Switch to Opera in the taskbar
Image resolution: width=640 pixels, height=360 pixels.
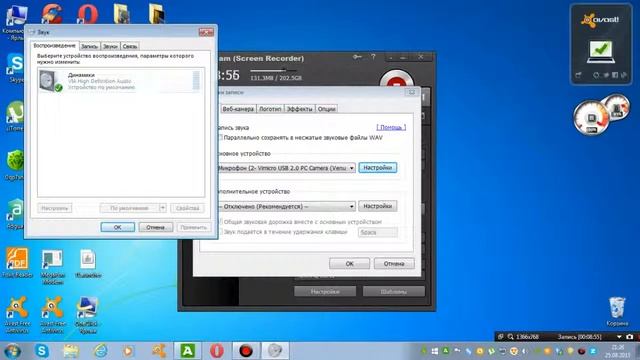217,351
